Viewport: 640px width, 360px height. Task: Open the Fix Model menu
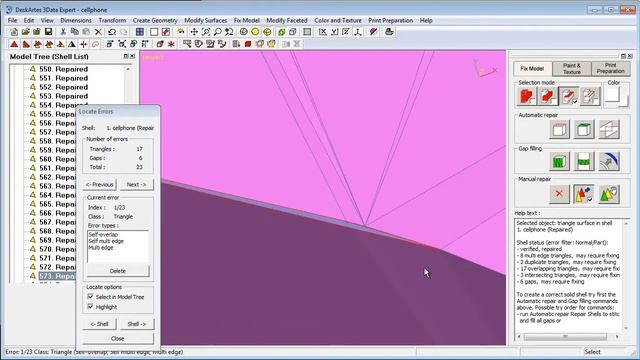click(x=247, y=20)
